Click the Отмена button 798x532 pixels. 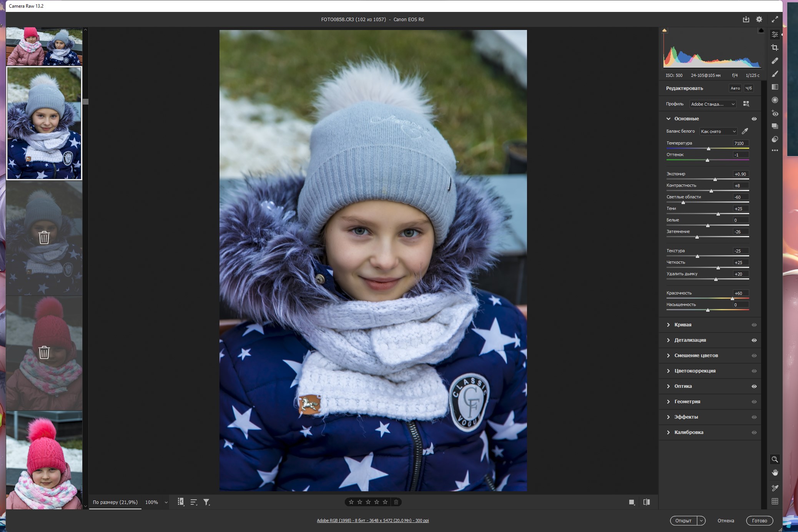726,521
